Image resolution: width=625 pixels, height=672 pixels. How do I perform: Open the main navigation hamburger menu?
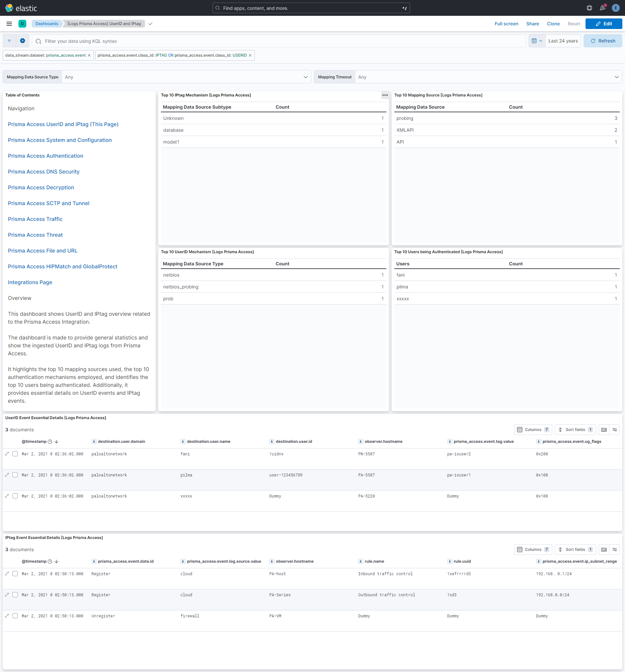click(x=9, y=24)
